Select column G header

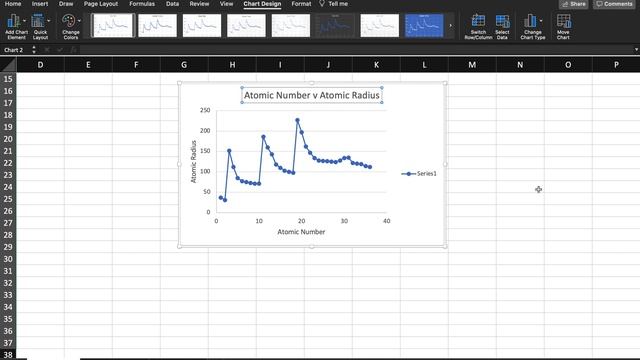(184, 64)
